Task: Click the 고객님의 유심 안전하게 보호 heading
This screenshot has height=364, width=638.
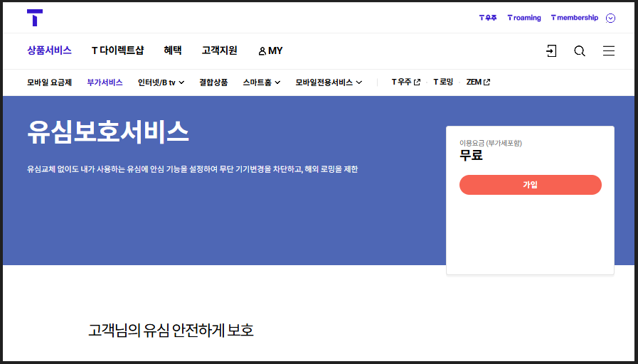Action: click(171, 331)
